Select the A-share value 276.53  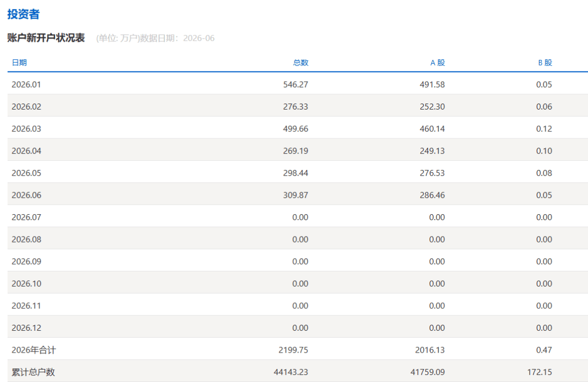click(x=432, y=173)
